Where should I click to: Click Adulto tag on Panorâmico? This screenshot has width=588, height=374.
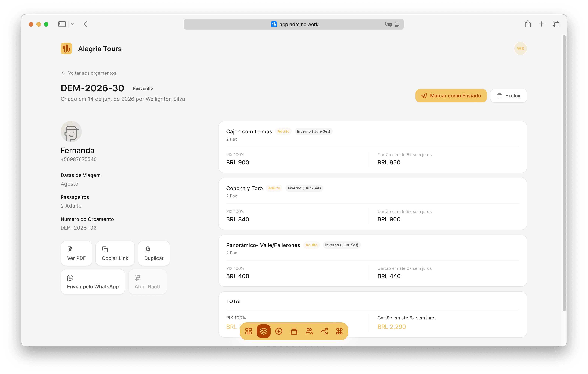(311, 245)
